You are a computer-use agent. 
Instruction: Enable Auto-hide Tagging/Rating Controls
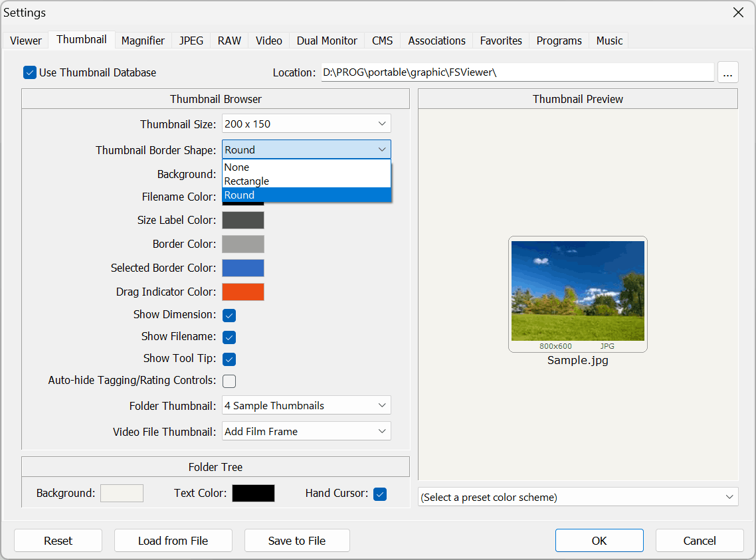click(x=229, y=381)
